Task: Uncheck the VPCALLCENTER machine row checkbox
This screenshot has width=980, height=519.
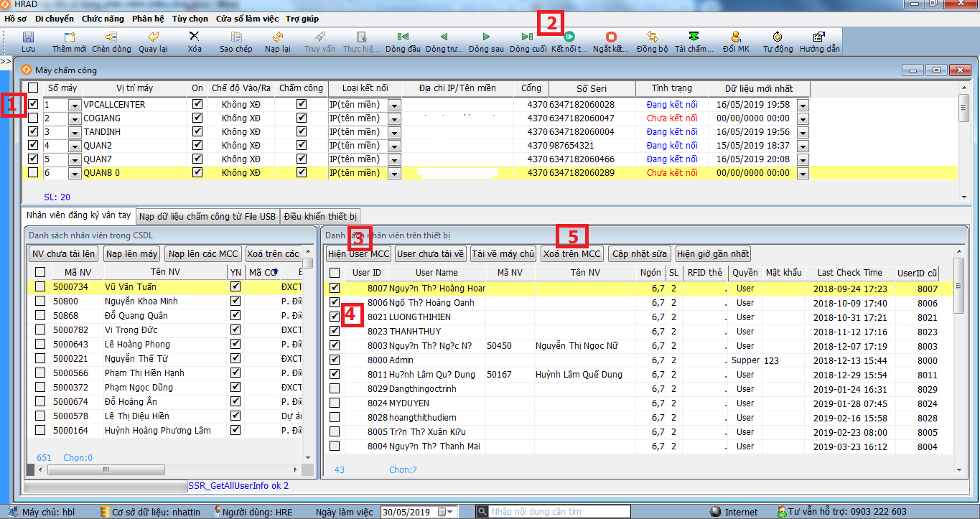Action: (x=33, y=105)
